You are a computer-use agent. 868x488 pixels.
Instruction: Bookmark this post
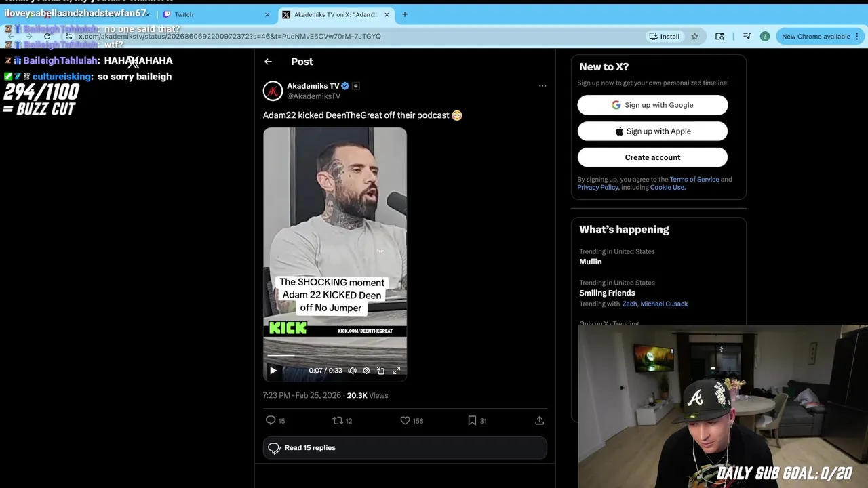[x=472, y=420]
